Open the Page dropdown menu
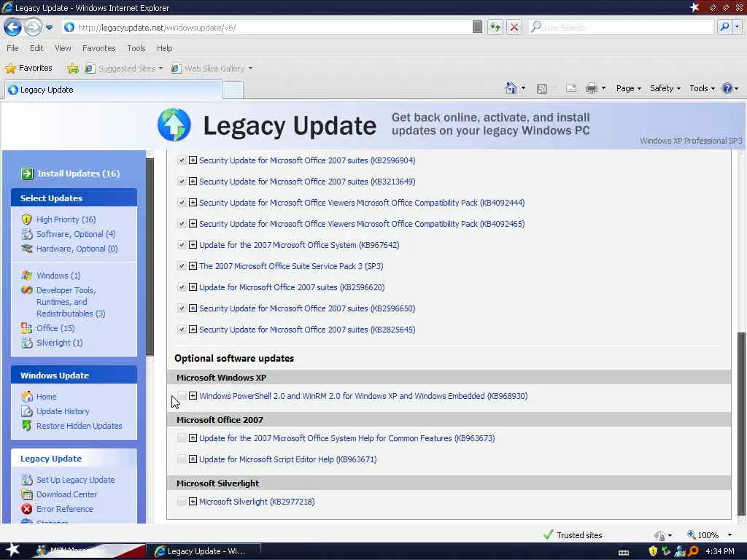Image resolution: width=747 pixels, height=560 pixels. [628, 88]
